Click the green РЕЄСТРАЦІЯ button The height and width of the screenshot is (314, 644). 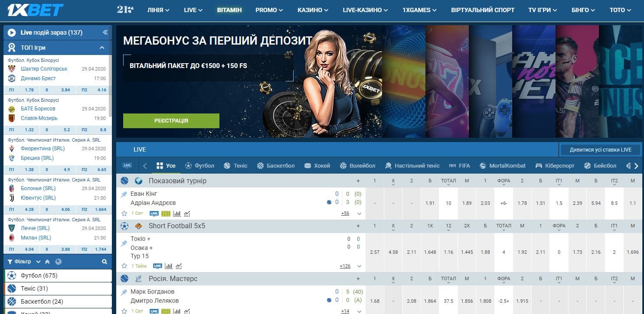point(171,121)
